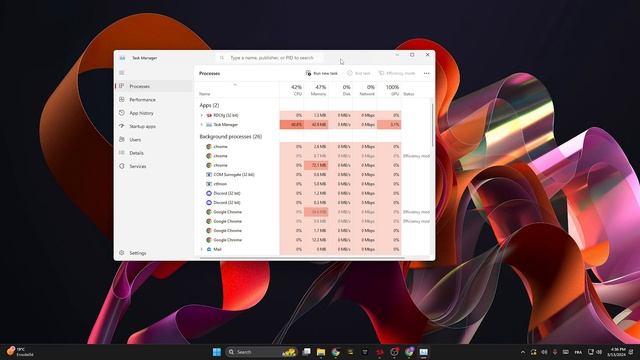
Task: Open the Users icon in sidebar
Action: (122, 140)
